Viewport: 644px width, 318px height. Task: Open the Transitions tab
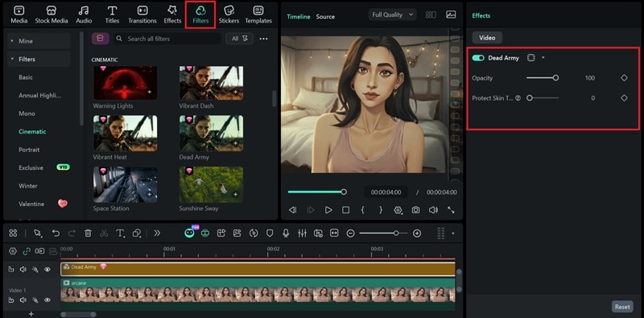pos(142,14)
